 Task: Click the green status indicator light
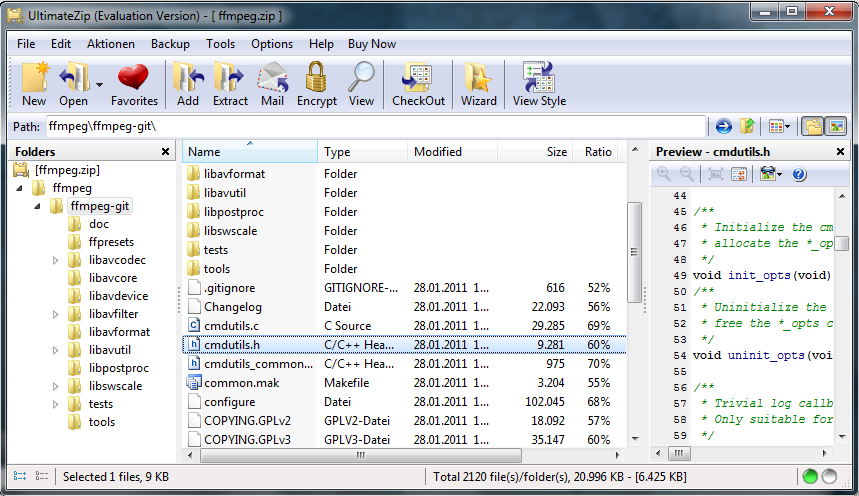pyautogui.click(x=810, y=477)
